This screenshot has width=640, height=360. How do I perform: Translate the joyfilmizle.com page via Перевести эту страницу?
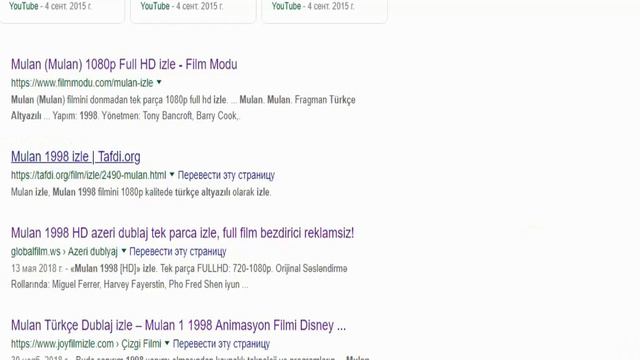221,344
